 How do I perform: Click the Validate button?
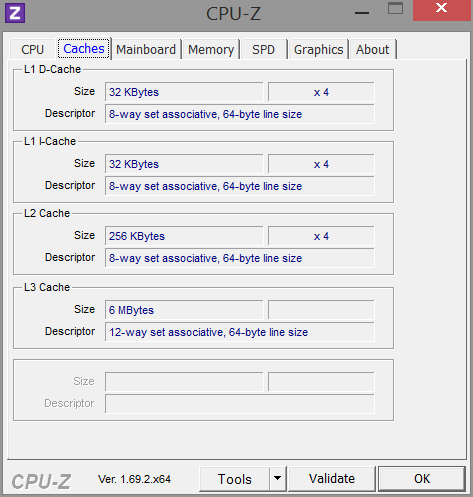click(x=332, y=479)
